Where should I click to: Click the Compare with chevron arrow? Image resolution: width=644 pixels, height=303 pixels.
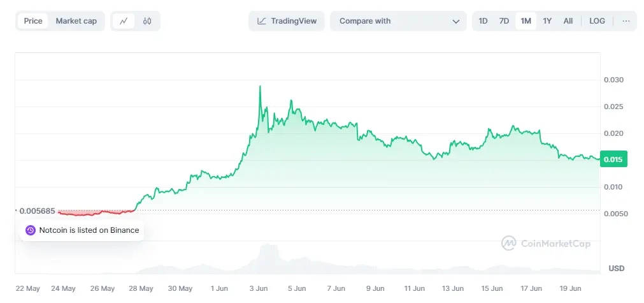point(455,21)
